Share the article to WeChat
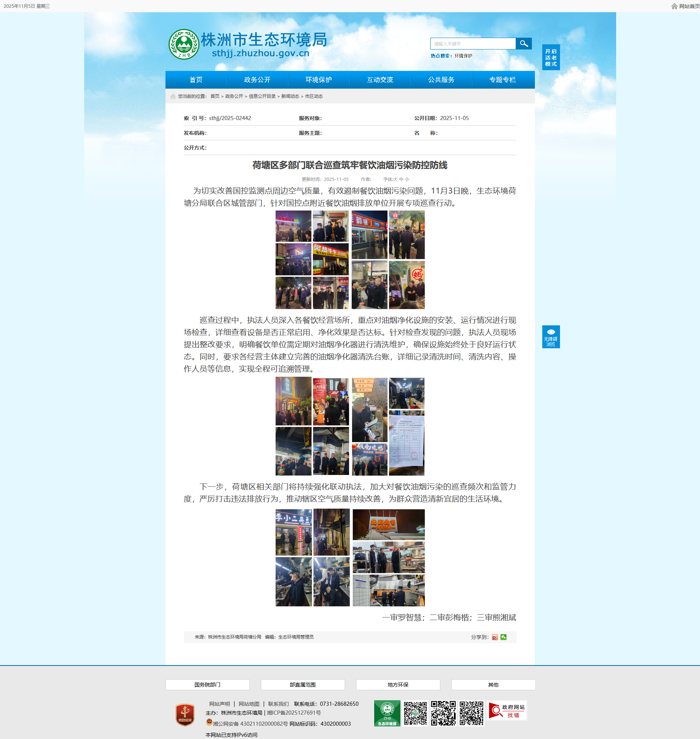 click(503, 637)
